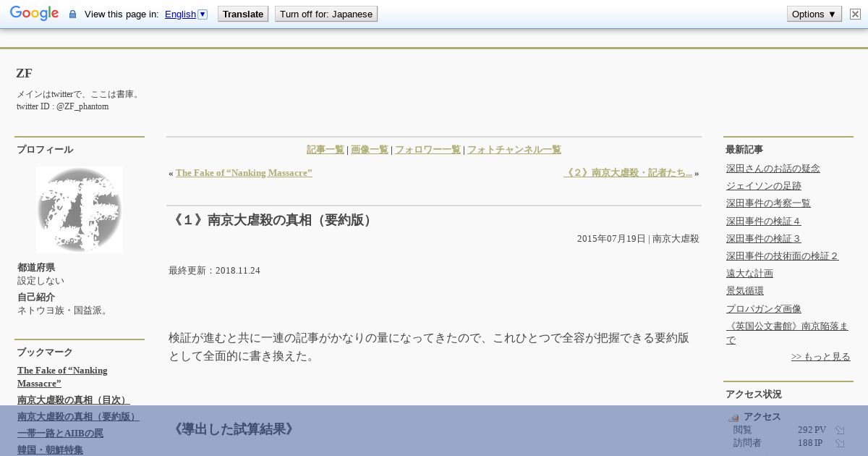This screenshot has width=868, height=456.
Task: Open recent article ジェイソンの足跡
Action: (764, 186)
